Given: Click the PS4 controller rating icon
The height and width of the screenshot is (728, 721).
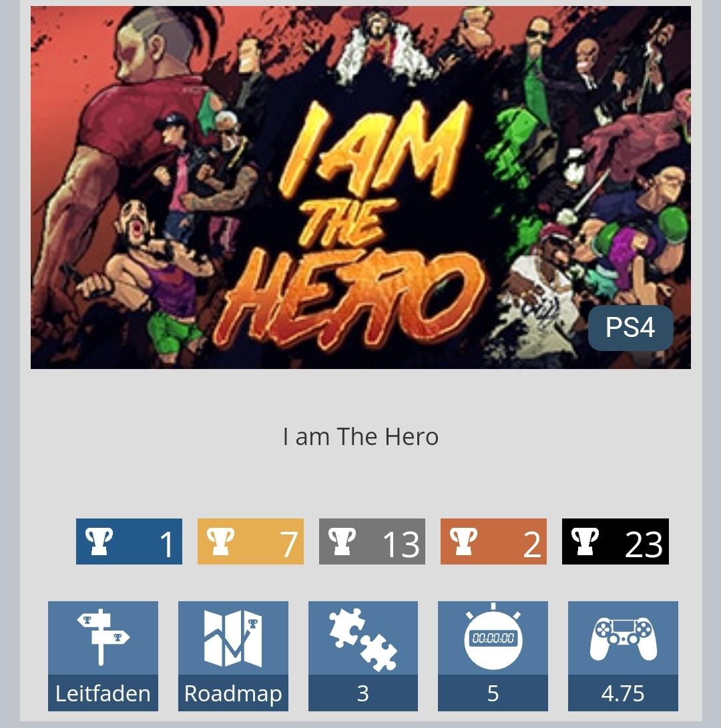Looking at the screenshot, I should (x=623, y=639).
